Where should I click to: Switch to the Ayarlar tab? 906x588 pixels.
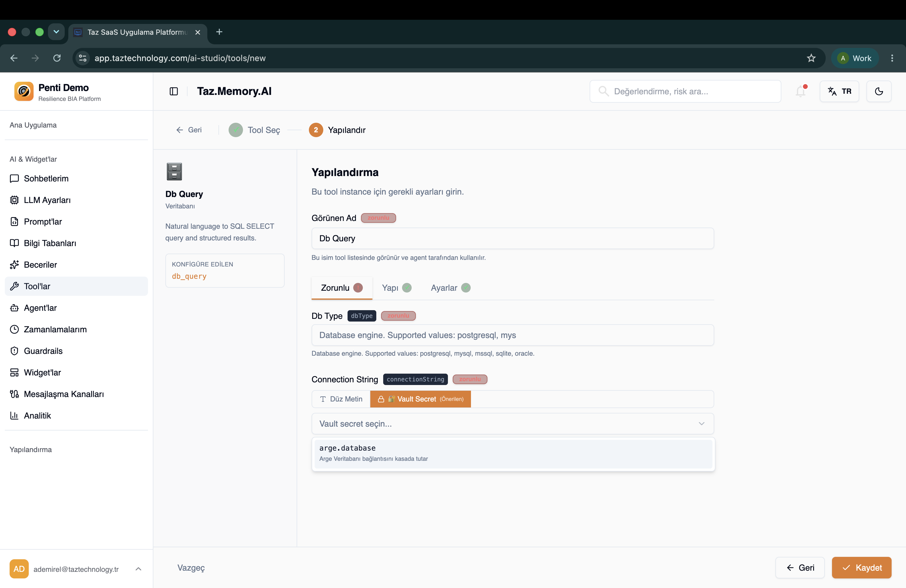tap(450, 288)
